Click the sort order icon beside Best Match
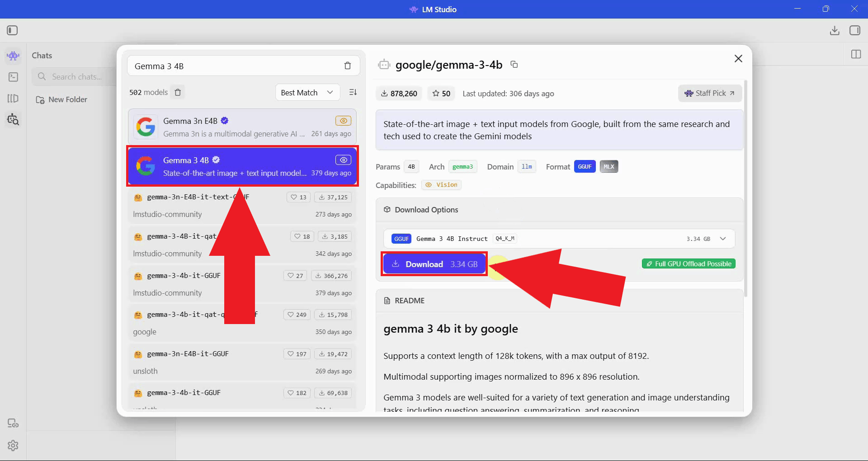 (x=353, y=93)
